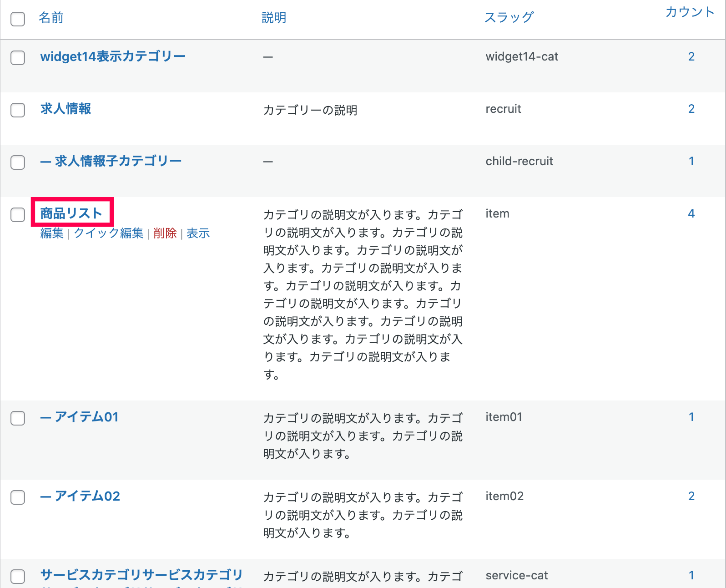Check the 商品リスト row checkbox

click(x=18, y=215)
